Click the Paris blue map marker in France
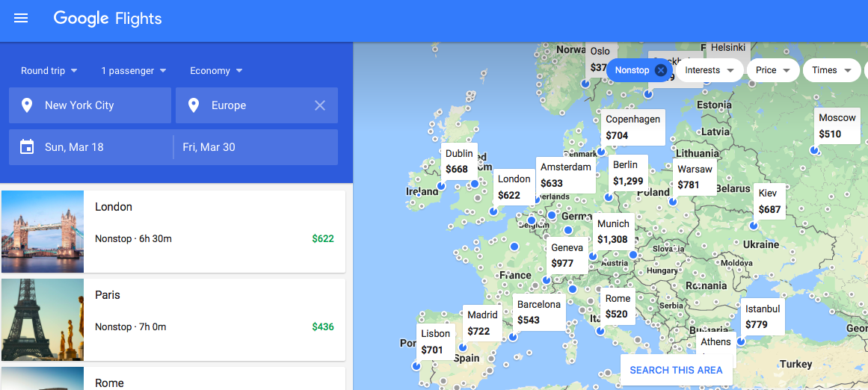Screen dimensions: 868x390 tap(514, 246)
